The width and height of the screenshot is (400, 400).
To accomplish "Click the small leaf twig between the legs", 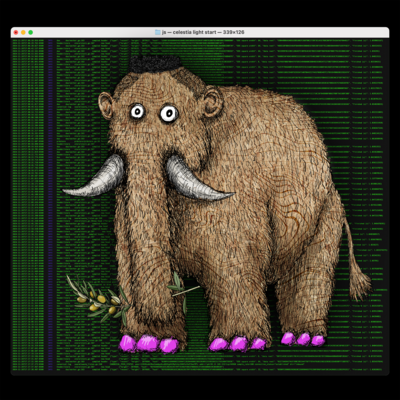I will [x=183, y=290].
